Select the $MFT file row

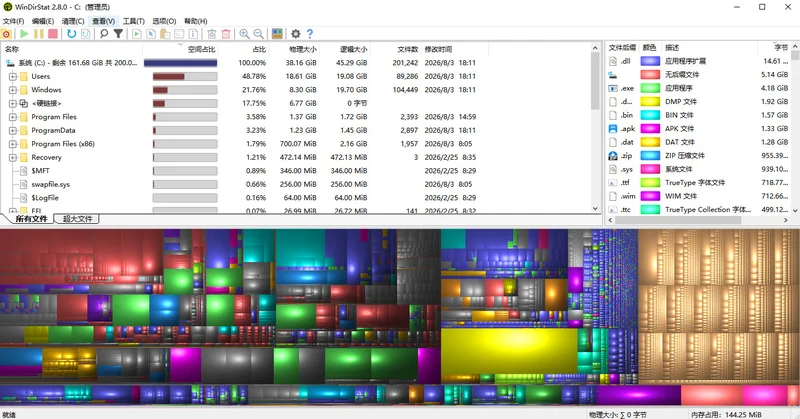click(296, 171)
